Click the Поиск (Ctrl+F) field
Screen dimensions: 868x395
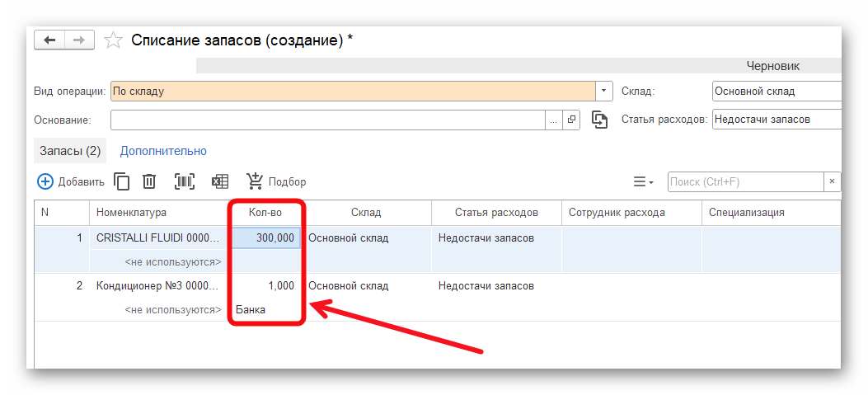click(746, 181)
